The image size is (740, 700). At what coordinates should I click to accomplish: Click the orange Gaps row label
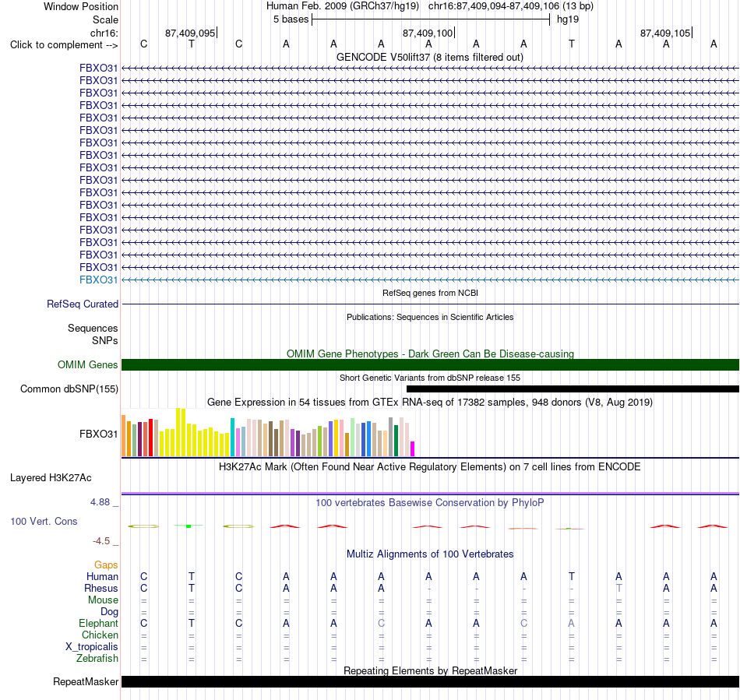point(106,565)
